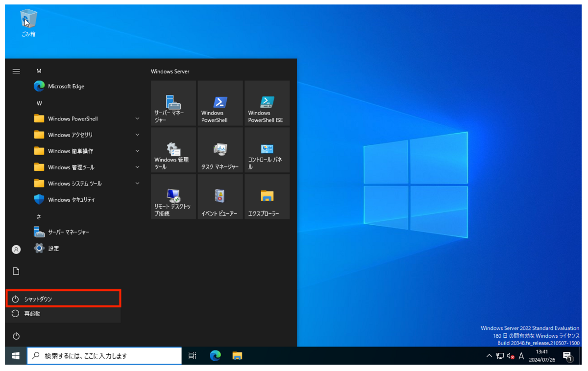The width and height of the screenshot is (588, 371).
Task: Launch Edge from the taskbar
Action: [215, 356]
